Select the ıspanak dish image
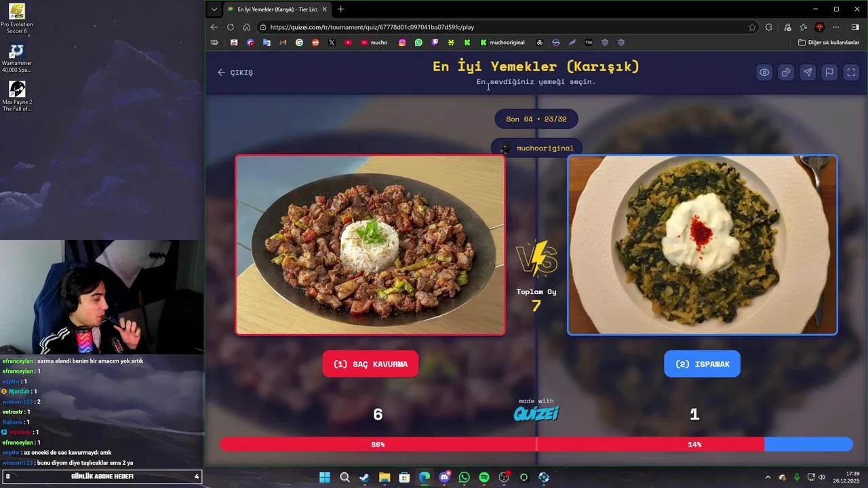 pos(702,245)
